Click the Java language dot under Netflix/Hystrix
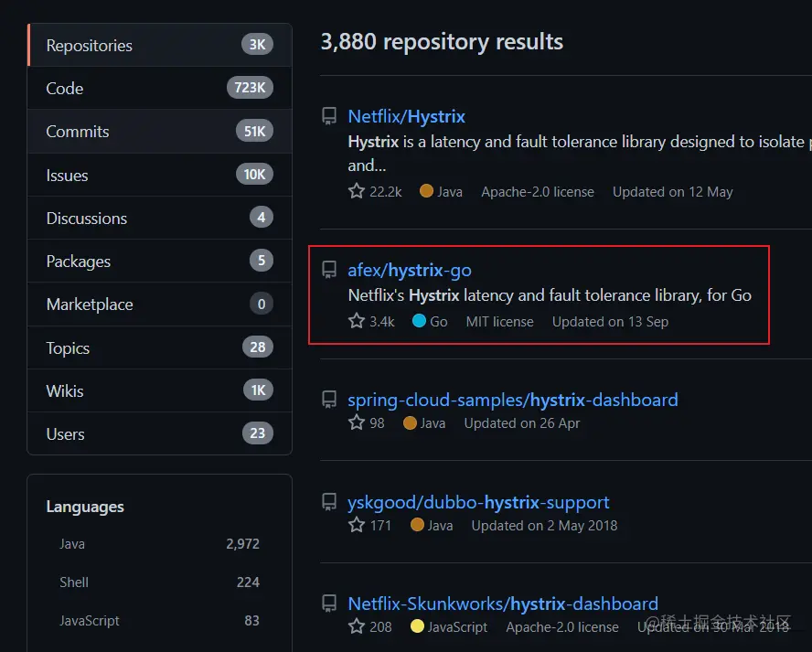The width and height of the screenshot is (812, 652). (426, 190)
